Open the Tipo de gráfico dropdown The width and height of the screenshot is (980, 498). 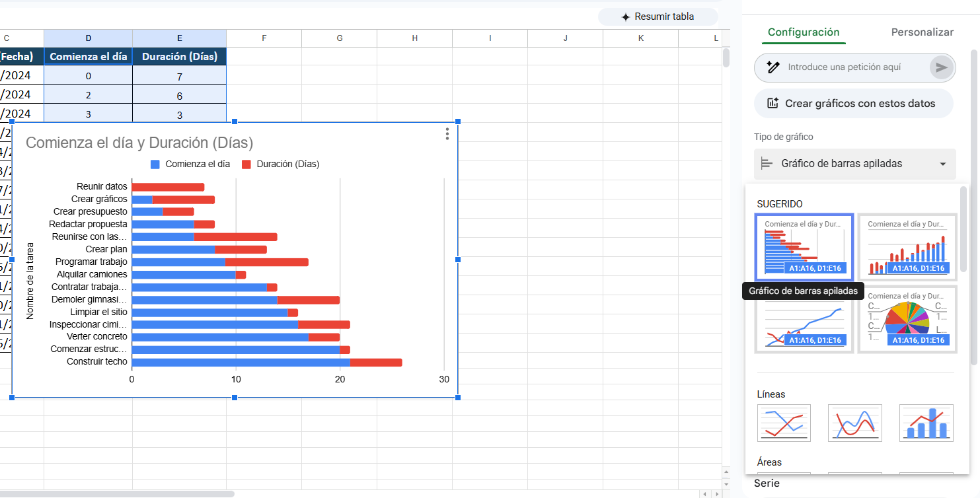click(854, 164)
